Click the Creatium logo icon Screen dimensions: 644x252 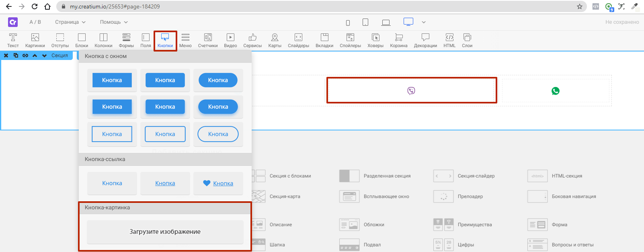13,22
